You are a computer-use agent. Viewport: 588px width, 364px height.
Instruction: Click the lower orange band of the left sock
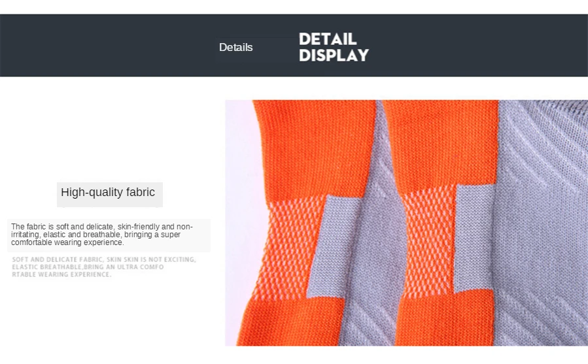pos(290,322)
